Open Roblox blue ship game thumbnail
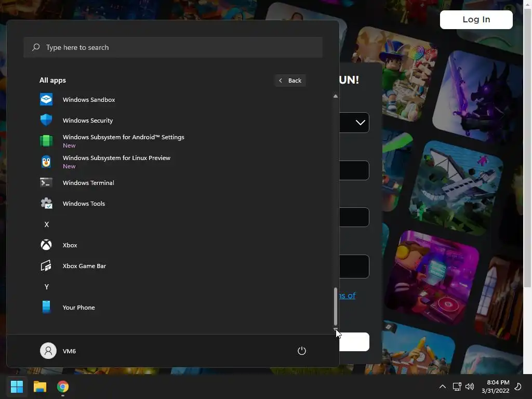This screenshot has width=532, height=399. click(x=456, y=188)
